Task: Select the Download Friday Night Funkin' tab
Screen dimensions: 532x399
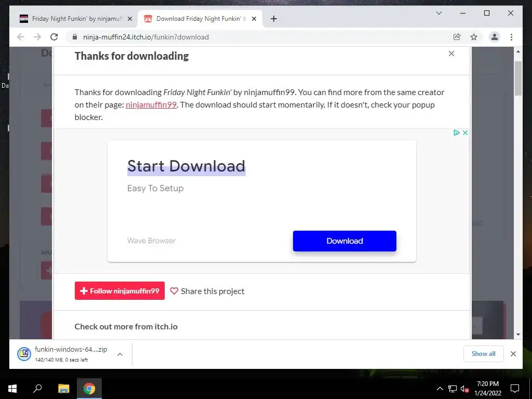Action: 200,19
